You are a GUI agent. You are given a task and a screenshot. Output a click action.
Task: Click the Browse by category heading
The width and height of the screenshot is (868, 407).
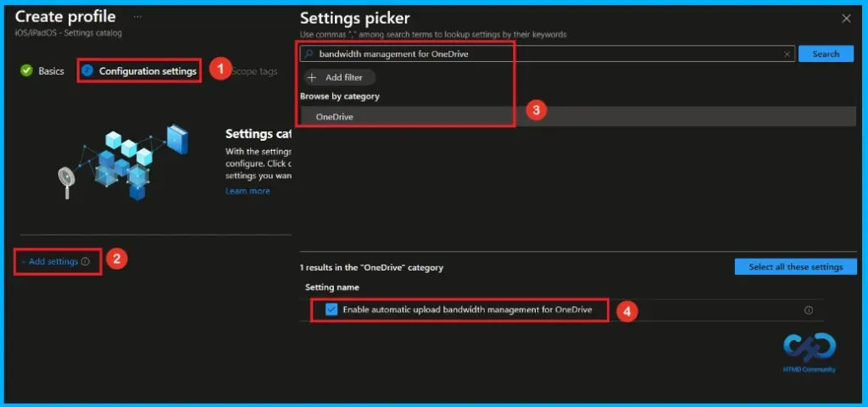[340, 96]
